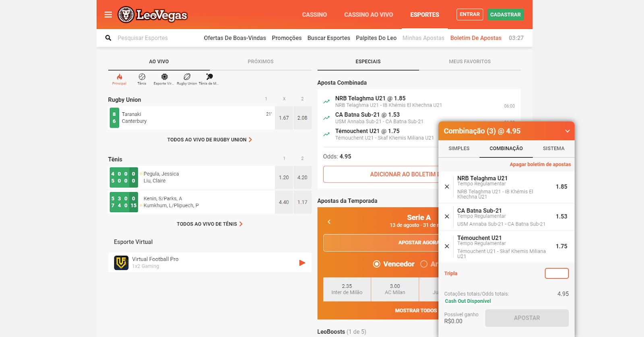Select the Tênis de Mesa paddle icon
644x337 pixels.
tap(209, 79)
